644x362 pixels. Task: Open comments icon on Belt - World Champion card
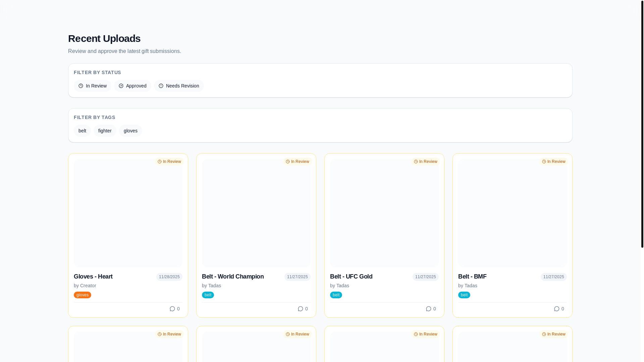coord(300,309)
